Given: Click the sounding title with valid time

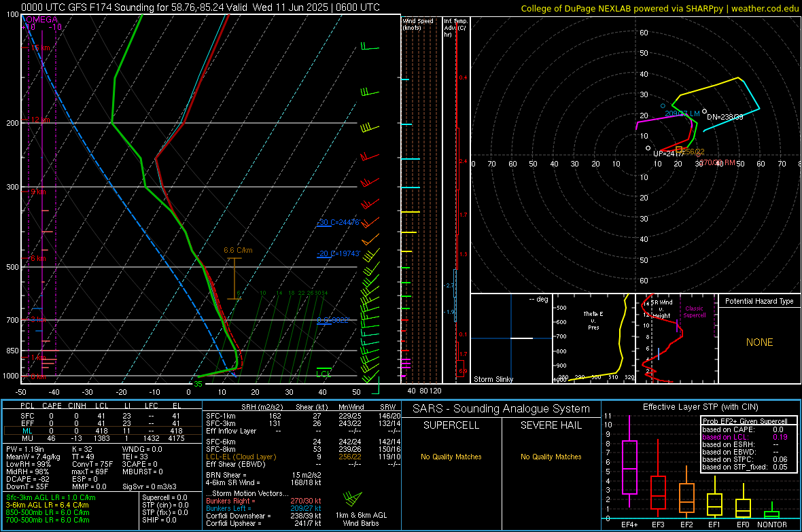Looking at the screenshot, I should point(201,7).
